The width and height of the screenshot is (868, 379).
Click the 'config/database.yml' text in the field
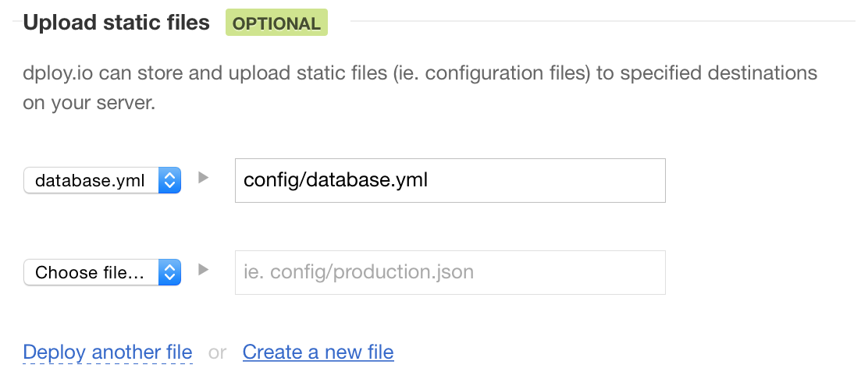pyautogui.click(x=336, y=181)
